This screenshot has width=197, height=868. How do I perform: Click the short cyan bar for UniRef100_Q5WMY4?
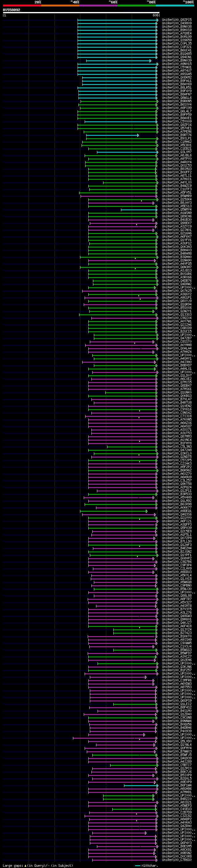click(x=139, y=210)
